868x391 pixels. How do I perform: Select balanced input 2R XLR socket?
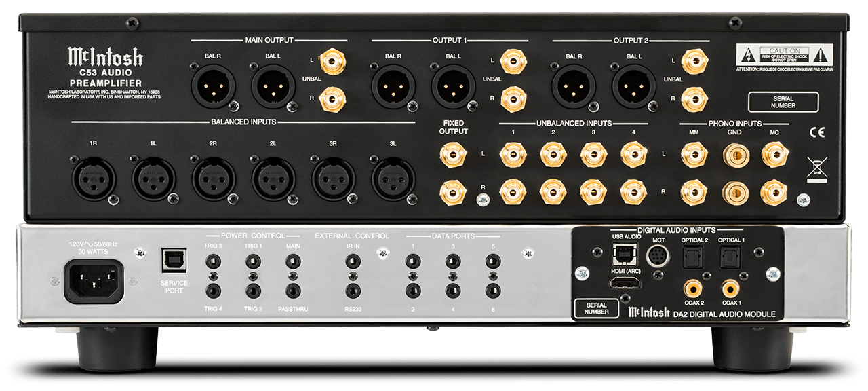pos(213,179)
